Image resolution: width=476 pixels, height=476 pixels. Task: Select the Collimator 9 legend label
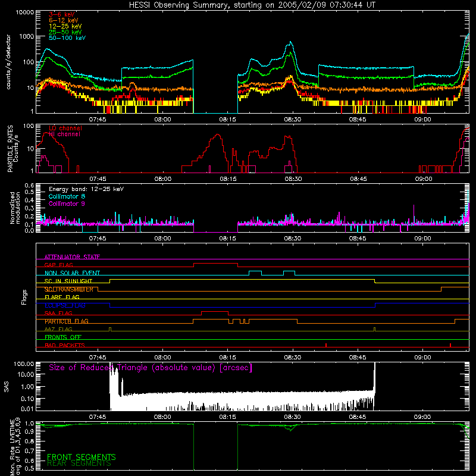click(67, 203)
